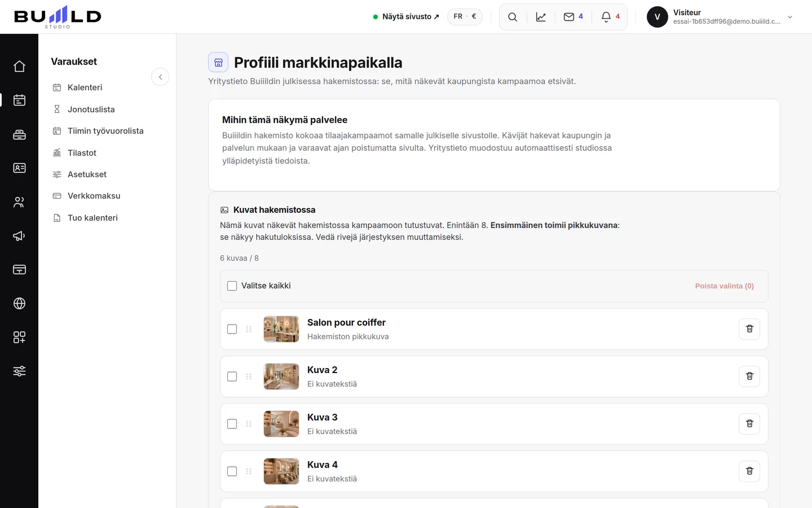Open the globe icon in the left sidebar
This screenshot has height=508, width=812.
19,304
